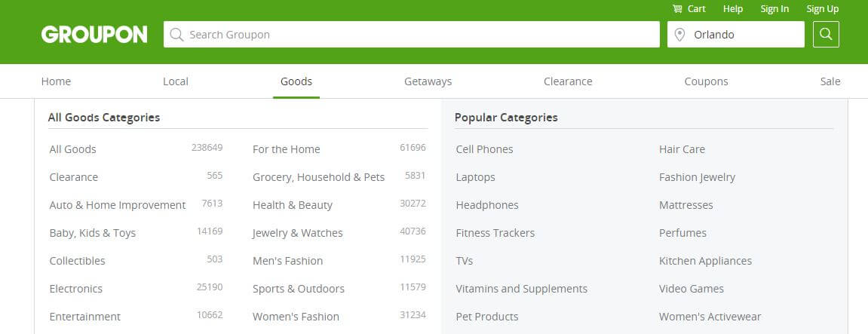Select Kitchen Appliances popular category
This screenshot has width=868, height=334.
point(705,261)
